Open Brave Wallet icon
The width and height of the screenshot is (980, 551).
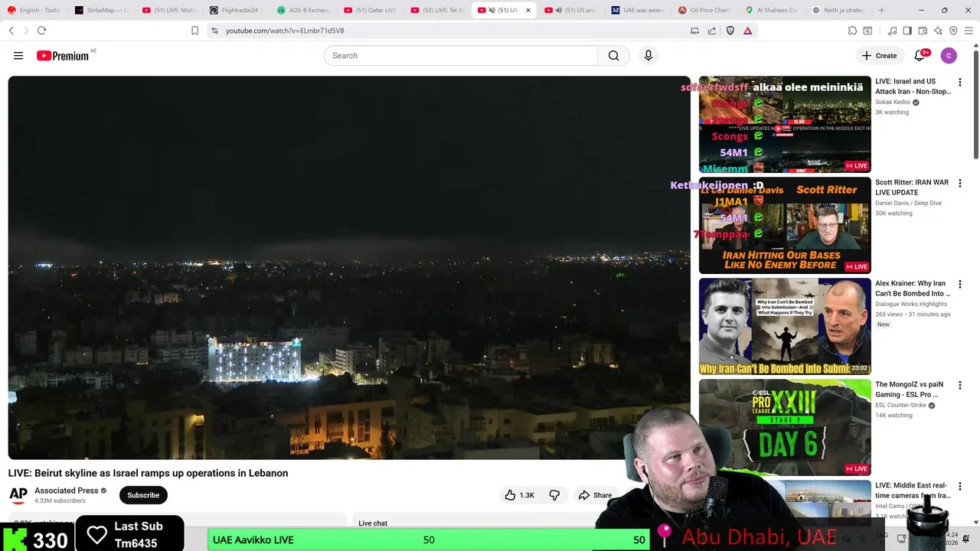tap(923, 31)
